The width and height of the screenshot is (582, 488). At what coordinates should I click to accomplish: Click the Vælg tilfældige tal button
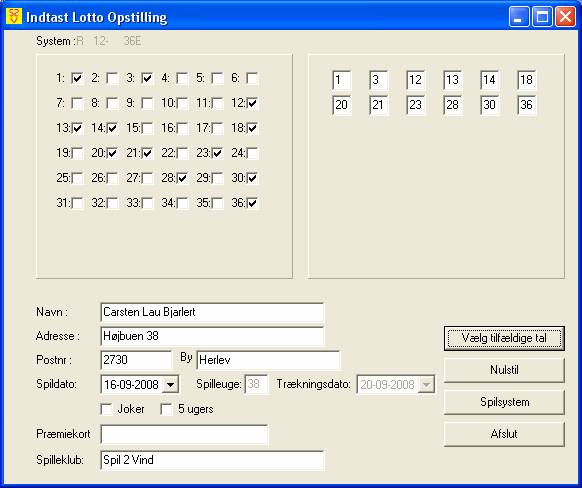coord(504,338)
